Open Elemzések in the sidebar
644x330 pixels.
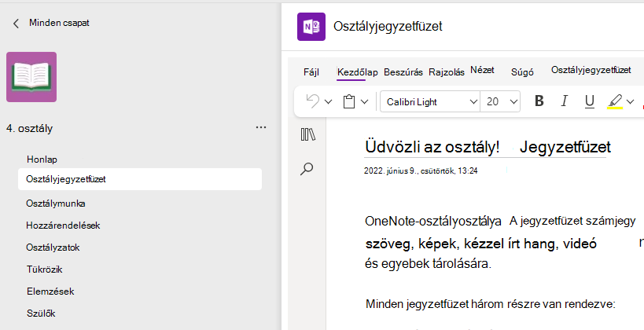pyautogui.click(x=50, y=291)
